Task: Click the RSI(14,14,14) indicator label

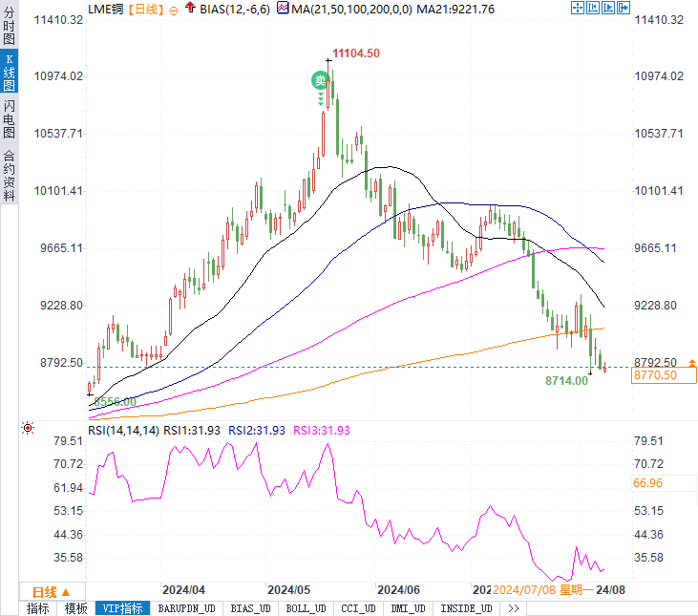Action: tap(123, 431)
